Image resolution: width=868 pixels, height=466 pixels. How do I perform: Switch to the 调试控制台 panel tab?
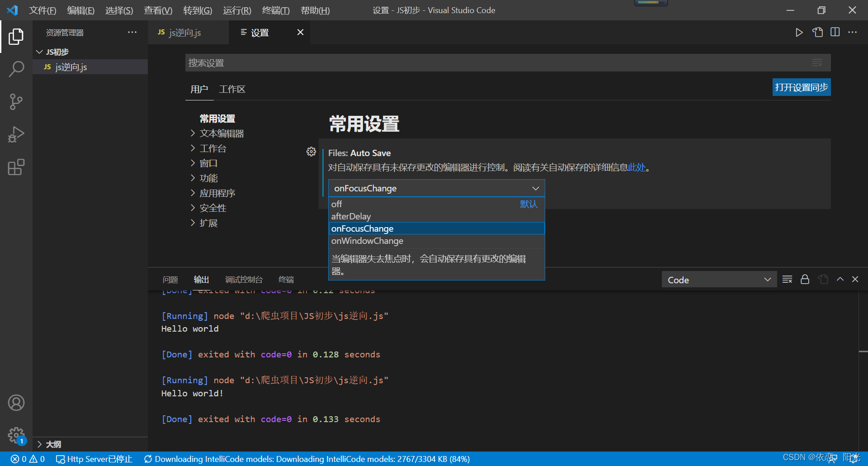pyautogui.click(x=244, y=280)
